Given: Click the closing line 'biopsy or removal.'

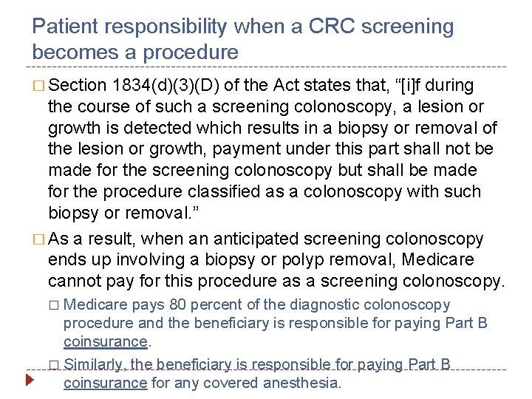Looking at the screenshot, I should [123, 213].
